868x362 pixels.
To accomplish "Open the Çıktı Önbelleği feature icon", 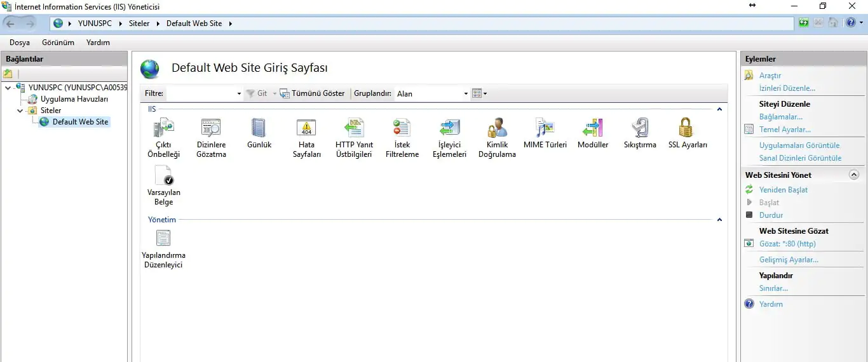I will coord(163,129).
